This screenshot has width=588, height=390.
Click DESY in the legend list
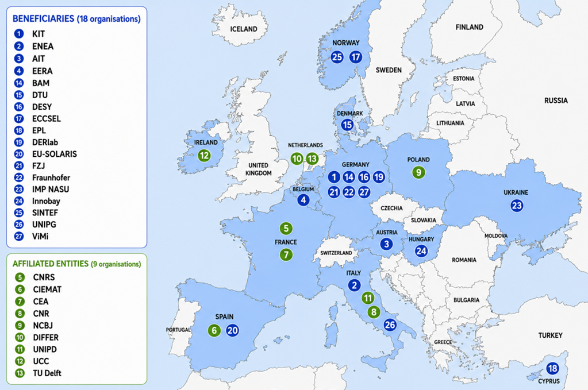(x=42, y=107)
